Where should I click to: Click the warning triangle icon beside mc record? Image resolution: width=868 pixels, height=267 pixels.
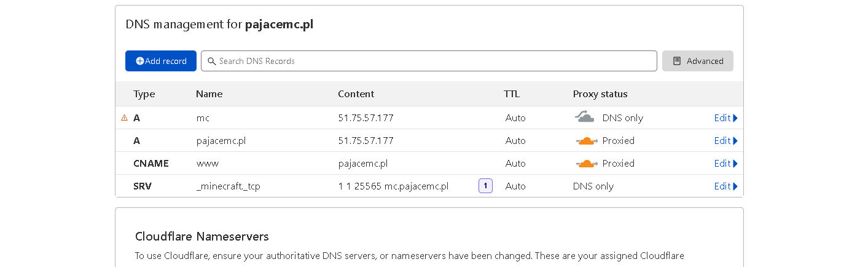(x=125, y=118)
